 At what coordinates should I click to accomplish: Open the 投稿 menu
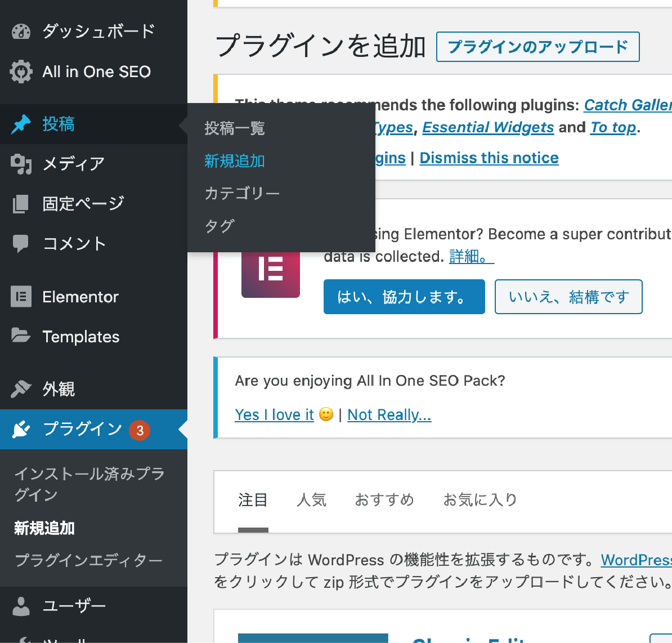coord(93,124)
